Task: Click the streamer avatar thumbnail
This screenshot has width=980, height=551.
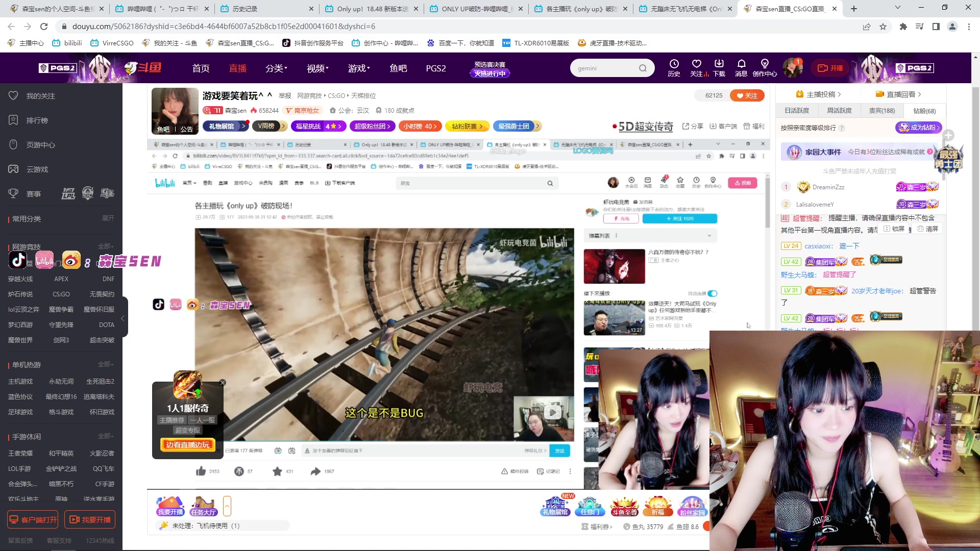Action: pyautogui.click(x=175, y=111)
